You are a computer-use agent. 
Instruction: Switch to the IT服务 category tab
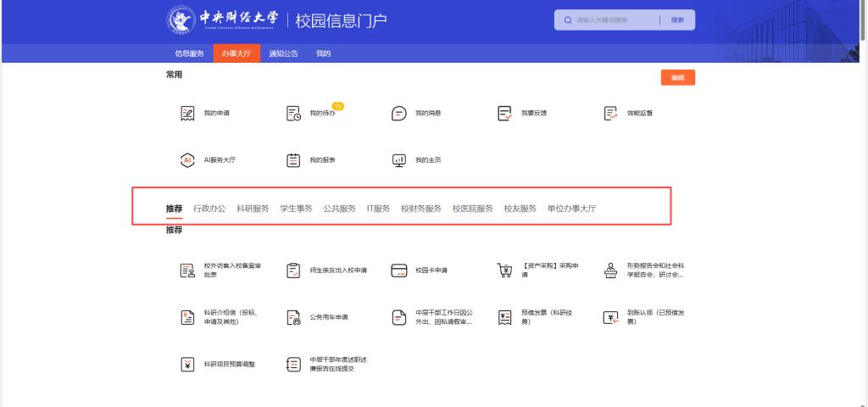coord(378,209)
